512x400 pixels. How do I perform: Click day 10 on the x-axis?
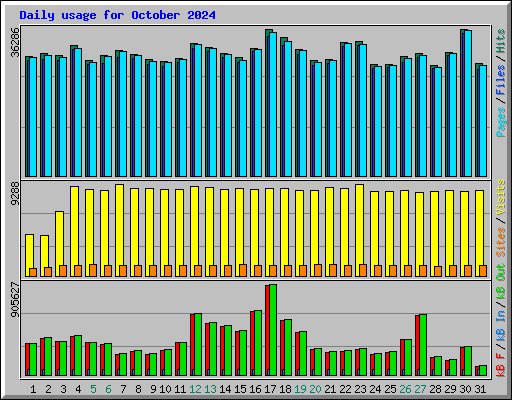pyautogui.click(x=165, y=389)
